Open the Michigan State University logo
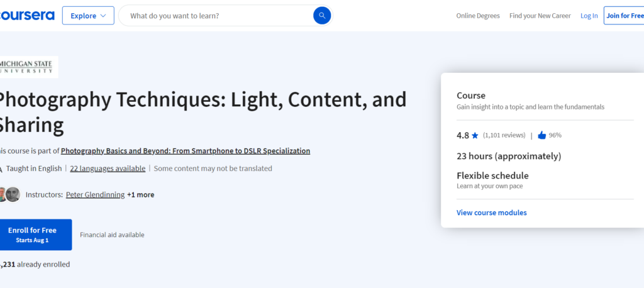 point(28,67)
